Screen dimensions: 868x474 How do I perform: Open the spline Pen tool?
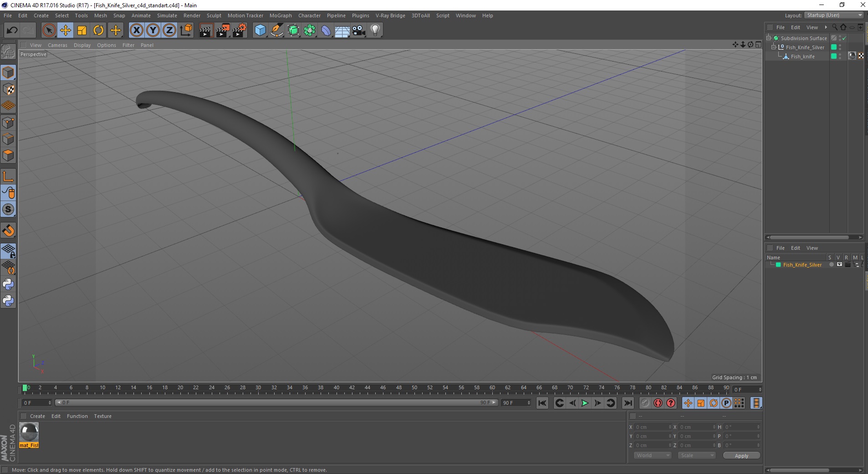click(277, 31)
